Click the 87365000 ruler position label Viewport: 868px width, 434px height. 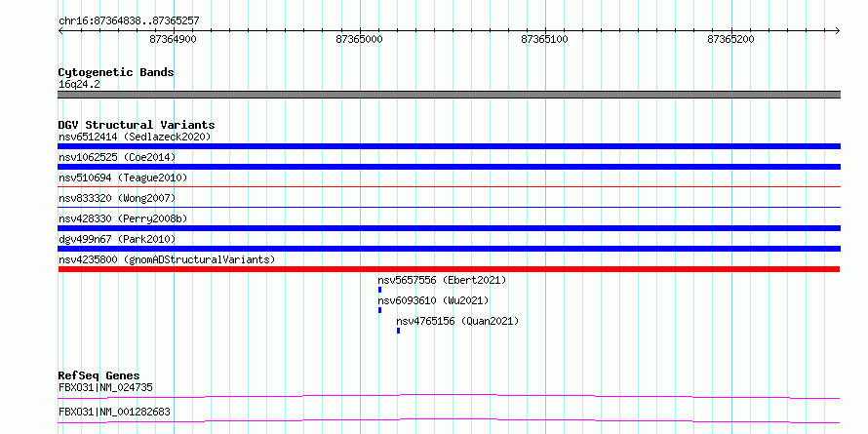pyautogui.click(x=359, y=40)
